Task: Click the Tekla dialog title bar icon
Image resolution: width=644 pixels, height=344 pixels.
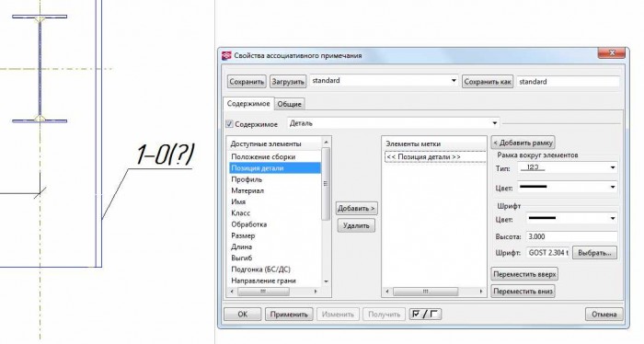Action: click(226, 55)
